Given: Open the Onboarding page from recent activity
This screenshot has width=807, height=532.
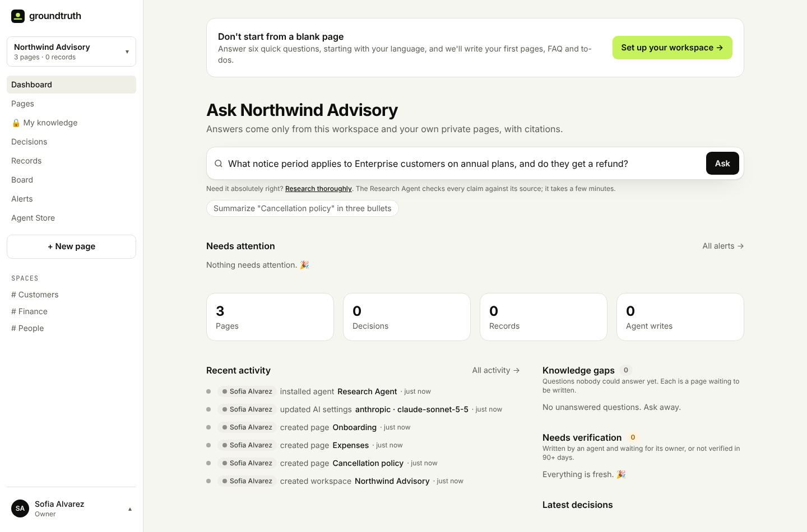Looking at the screenshot, I should tap(355, 427).
